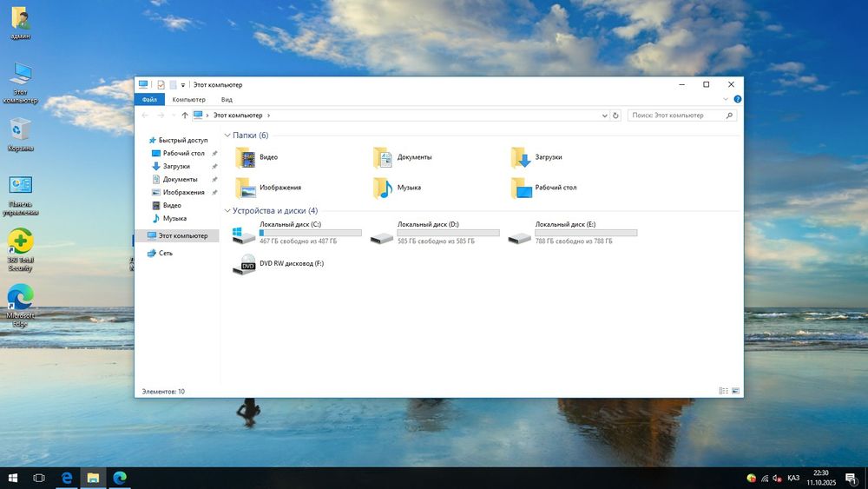The width and height of the screenshot is (868, 489).
Task: Click the breadcrumb chevron before Этот компьютер
Action: click(207, 116)
